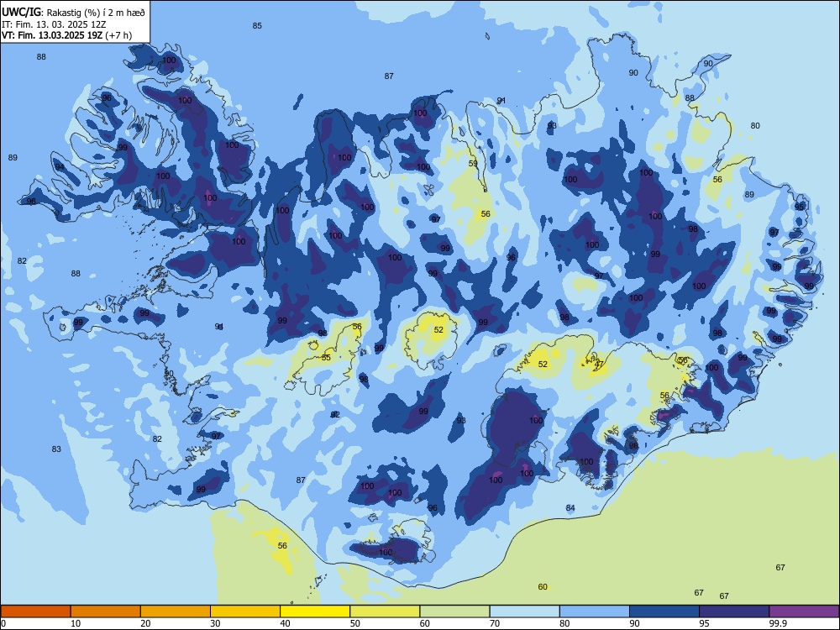This screenshot has width=840, height=630.
Task: Click the '47' humidity value on the map
Action: coord(599,364)
